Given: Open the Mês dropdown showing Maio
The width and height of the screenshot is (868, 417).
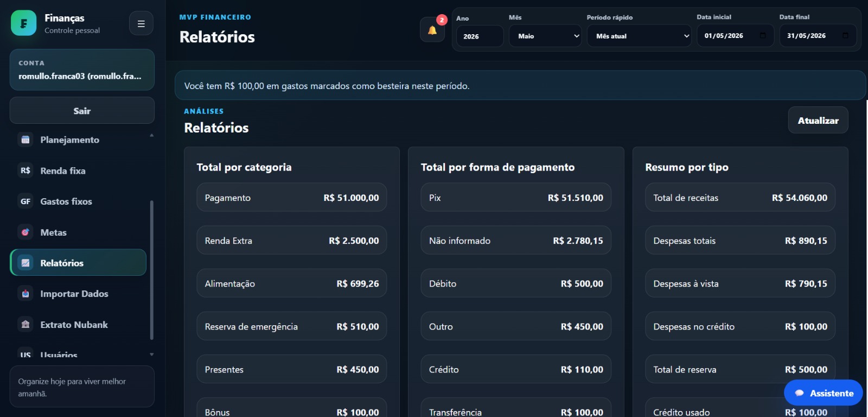Looking at the screenshot, I should [x=545, y=36].
